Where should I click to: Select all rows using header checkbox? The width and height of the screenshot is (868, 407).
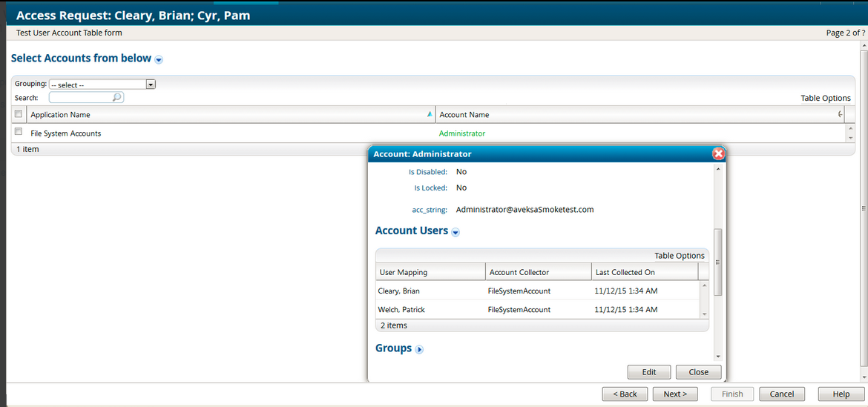[19, 114]
